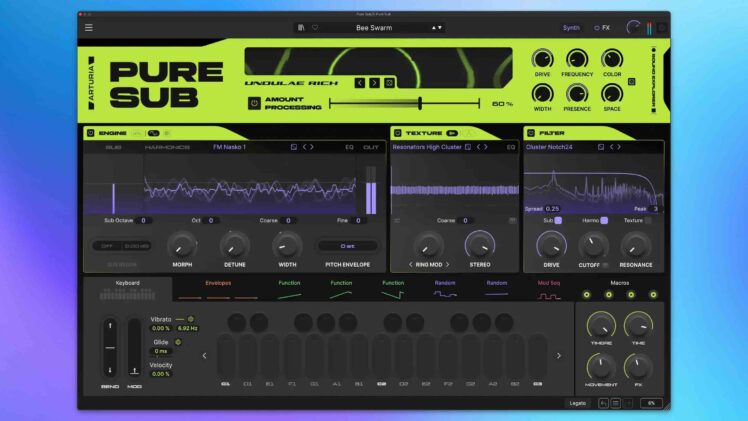Toggle the Glide settings icon
Screen dimensions: 748x421
tap(178, 342)
